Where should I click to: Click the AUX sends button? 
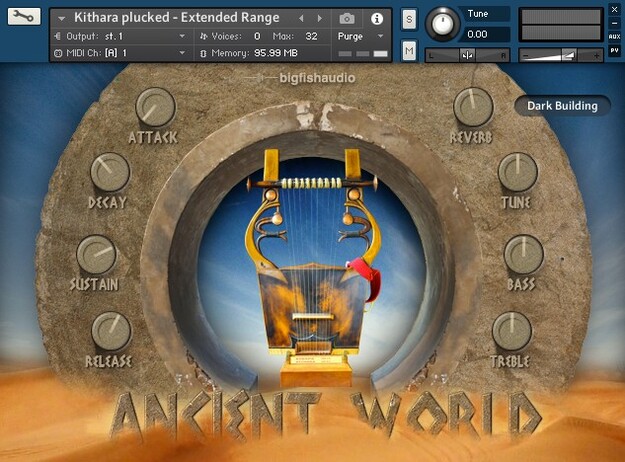[x=614, y=37]
